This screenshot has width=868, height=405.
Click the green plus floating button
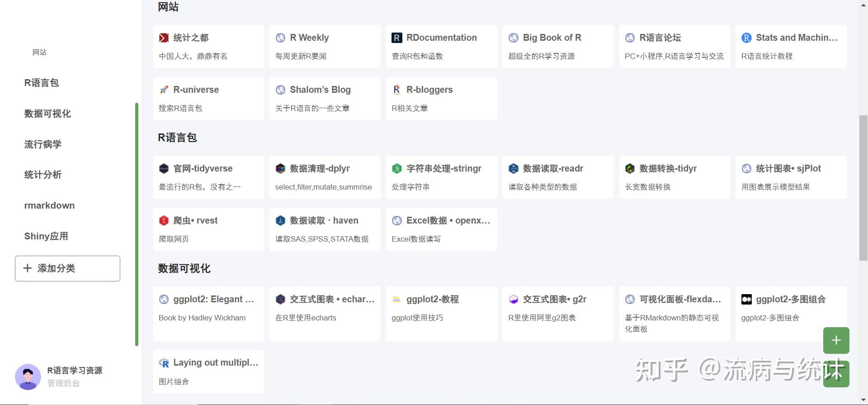[x=836, y=340]
